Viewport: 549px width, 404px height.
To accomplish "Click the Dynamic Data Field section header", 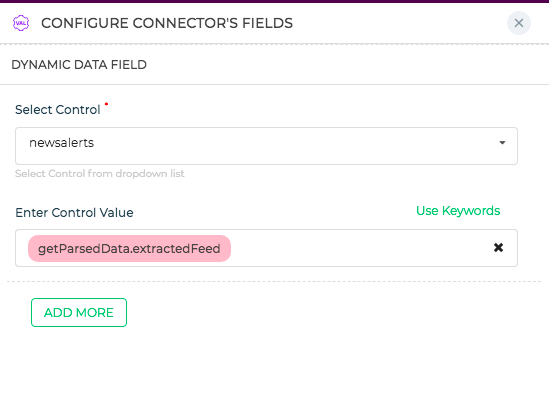I will pyautogui.click(x=79, y=65).
